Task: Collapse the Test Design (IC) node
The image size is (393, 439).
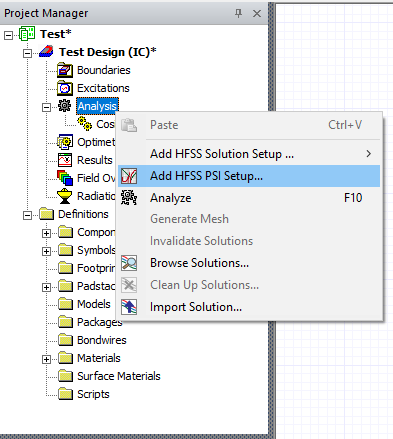Action: click(28, 53)
